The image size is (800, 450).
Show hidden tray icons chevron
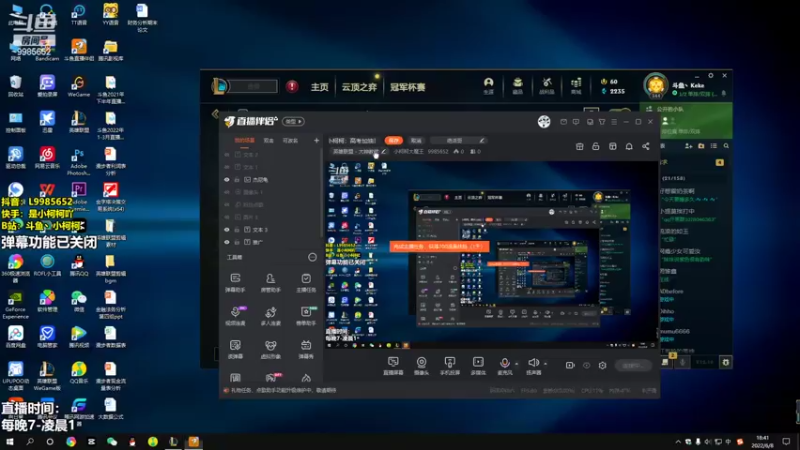(x=678, y=442)
